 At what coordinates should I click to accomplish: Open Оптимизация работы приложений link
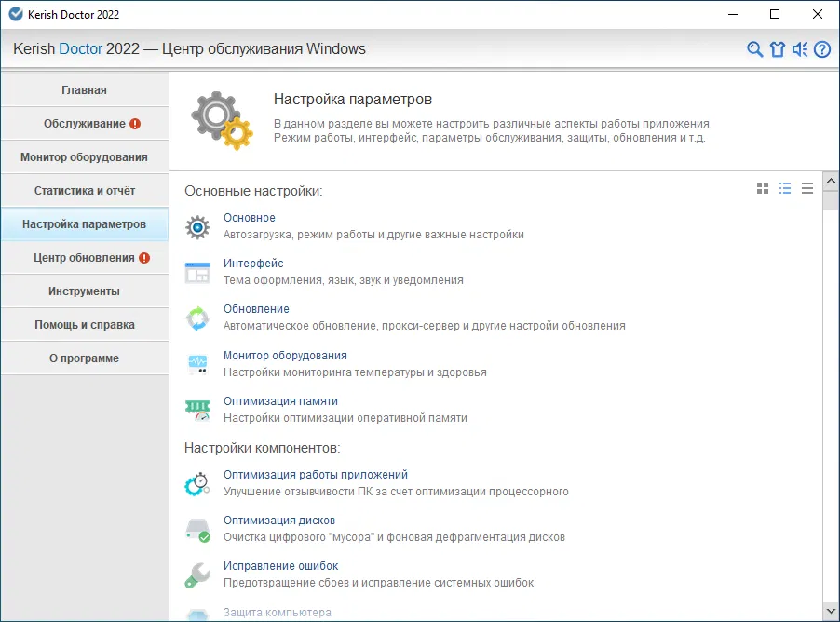[316, 474]
